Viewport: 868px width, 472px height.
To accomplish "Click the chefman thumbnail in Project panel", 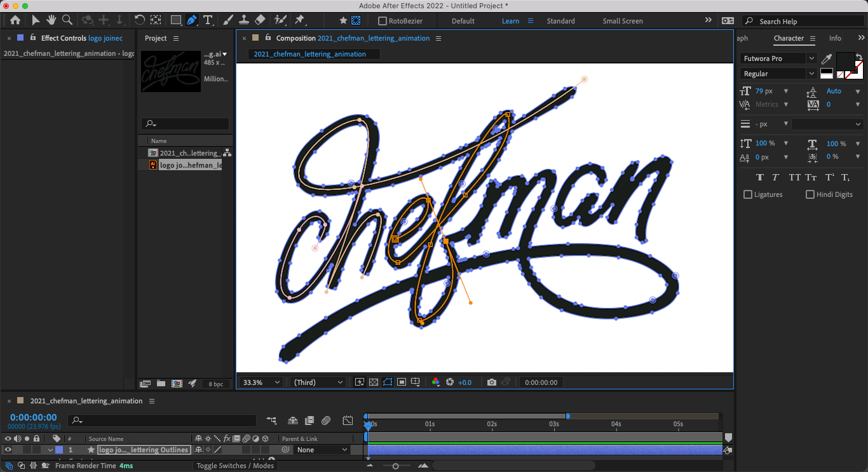I will click(x=171, y=71).
